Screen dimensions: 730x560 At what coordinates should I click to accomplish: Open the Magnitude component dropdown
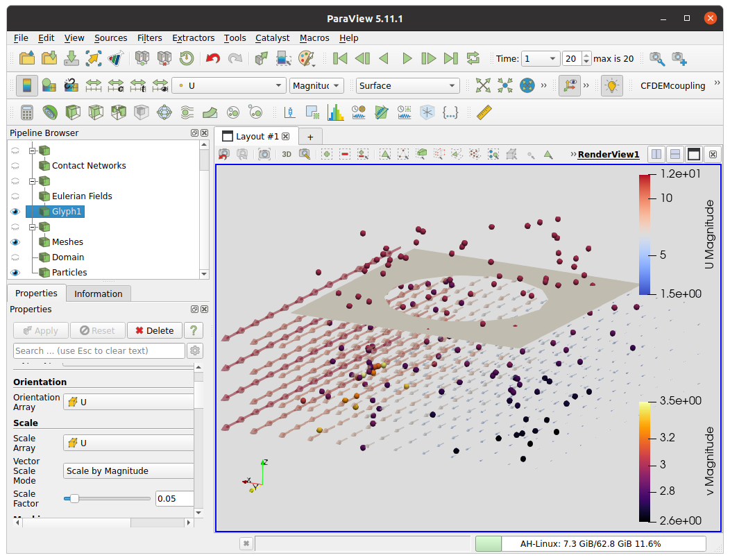(316, 85)
